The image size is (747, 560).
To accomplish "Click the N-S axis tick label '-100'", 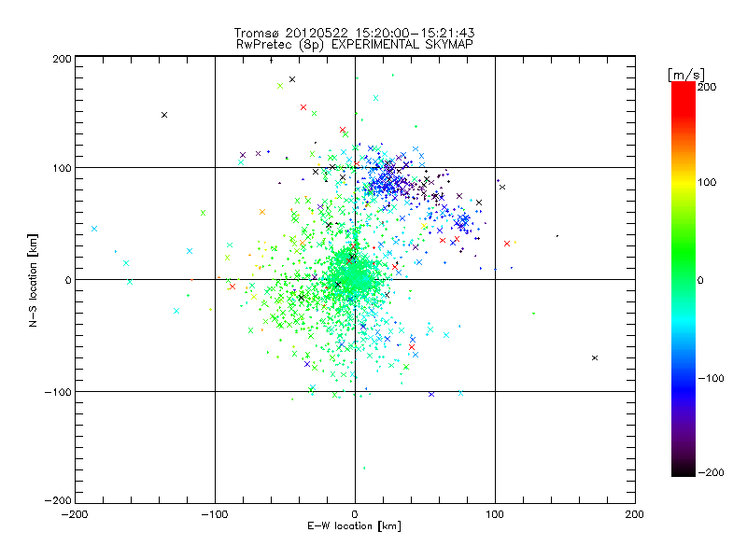I will [x=58, y=392].
